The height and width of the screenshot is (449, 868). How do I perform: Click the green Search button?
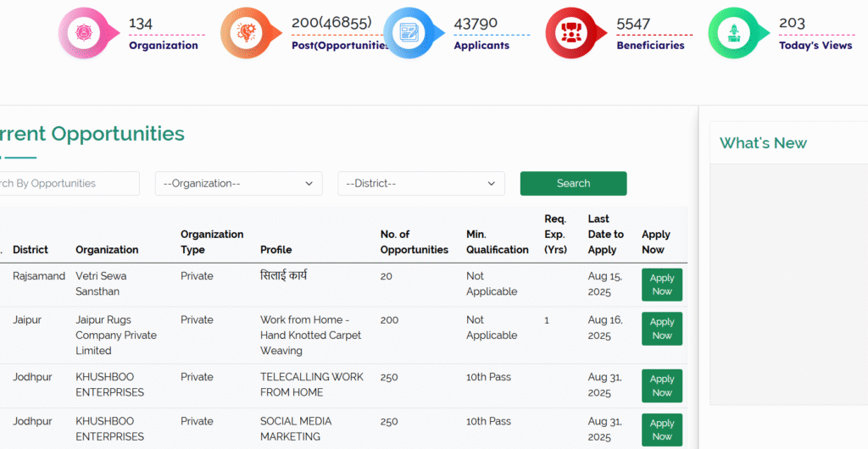click(x=574, y=183)
